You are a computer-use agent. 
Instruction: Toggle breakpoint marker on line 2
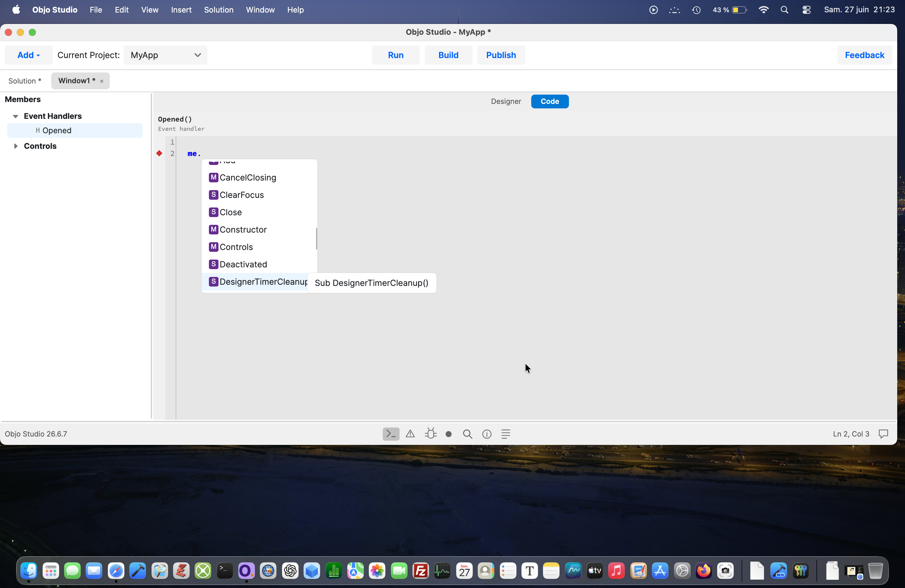click(x=159, y=153)
